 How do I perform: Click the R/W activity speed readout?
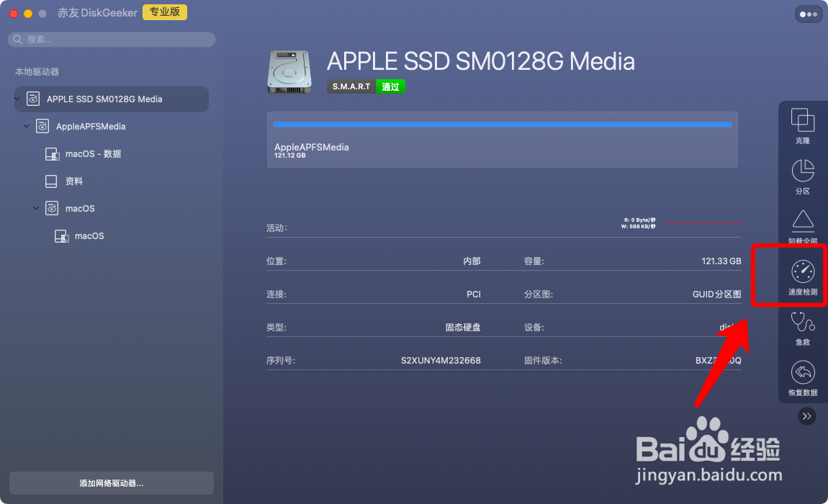[x=639, y=223]
